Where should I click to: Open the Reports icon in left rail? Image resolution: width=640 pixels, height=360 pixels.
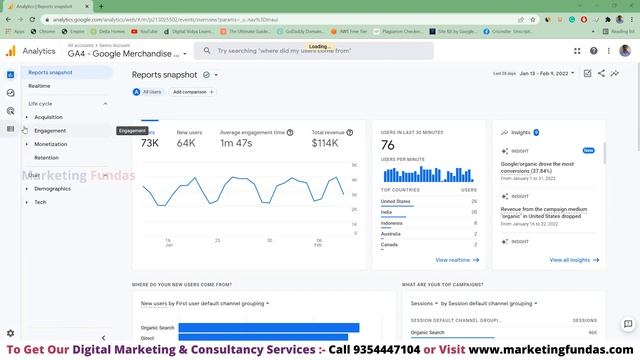[11, 75]
